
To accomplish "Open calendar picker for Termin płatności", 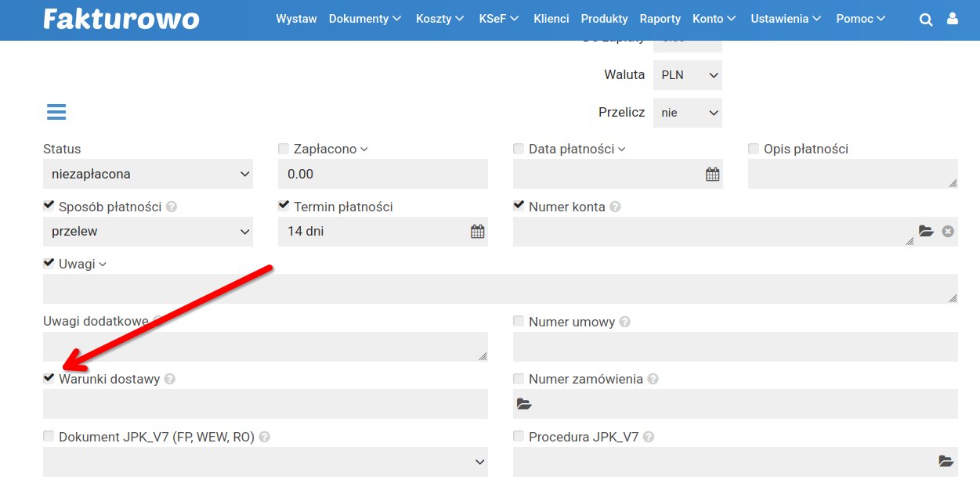I will pyautogui.click(x=477, y=232).
